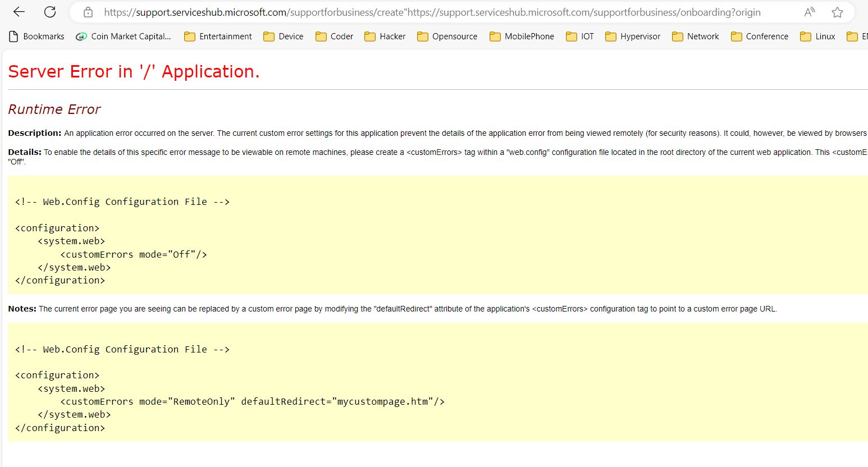Image resolution: width=868 pixels, height=467 pixels.
Task: Click the customErrors mode="RemoteOnly" code line
Action: tap(253, 401)
